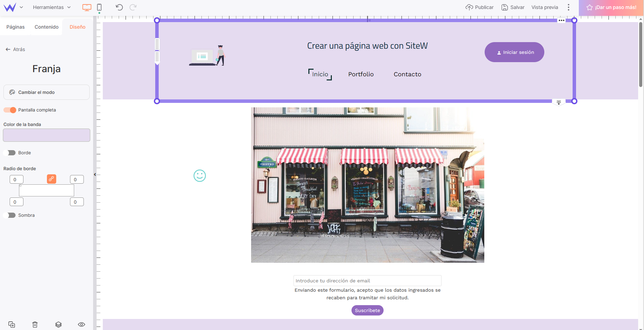Viewport: 644px width, 330px height.
Task: Edit bottom-left border radius field
Action: (17, 202)
